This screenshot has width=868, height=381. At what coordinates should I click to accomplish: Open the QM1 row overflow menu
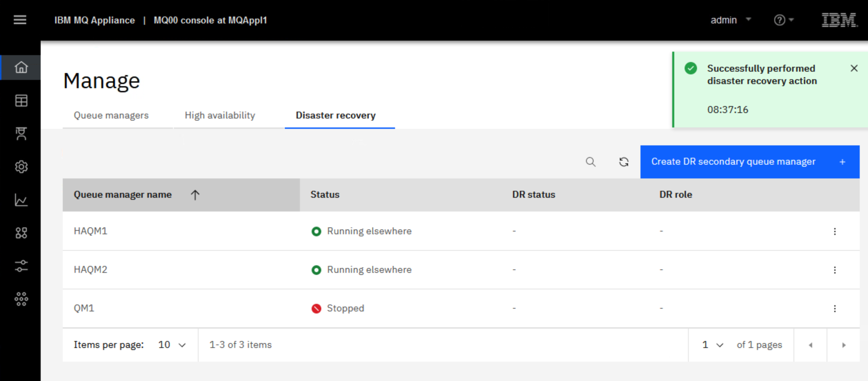[x=835, y=308]
